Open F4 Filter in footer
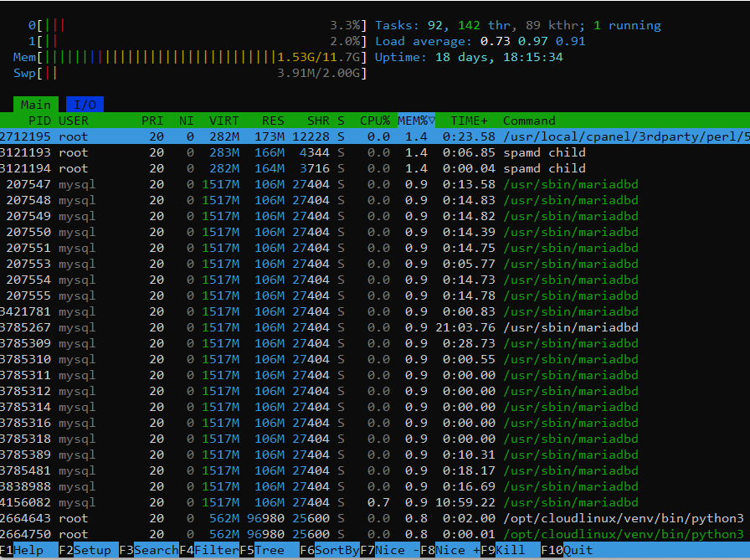Viewport: 750px width, 560px height. [x=209, y=550]
